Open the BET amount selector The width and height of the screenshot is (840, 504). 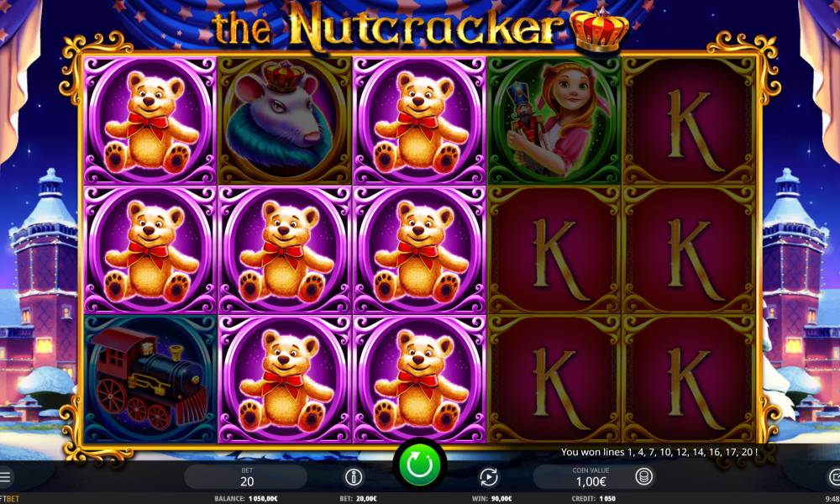click(246, 476)
